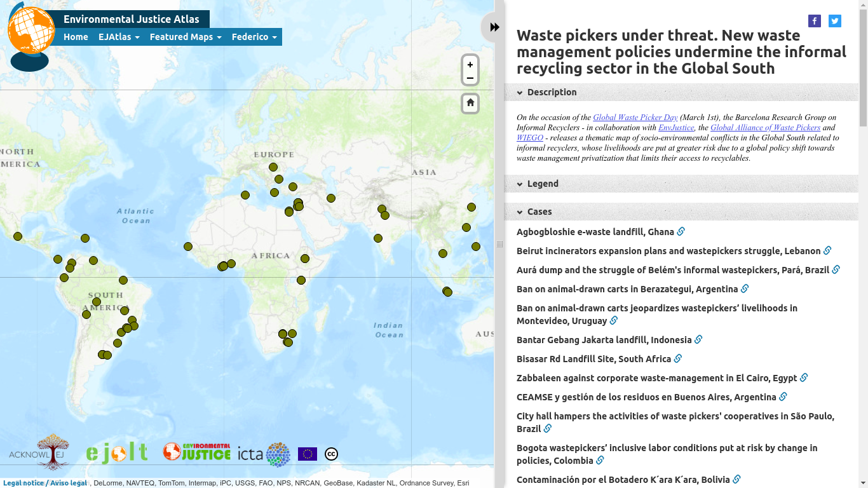Open the Featured Maps dropdown

coord(186,37)
